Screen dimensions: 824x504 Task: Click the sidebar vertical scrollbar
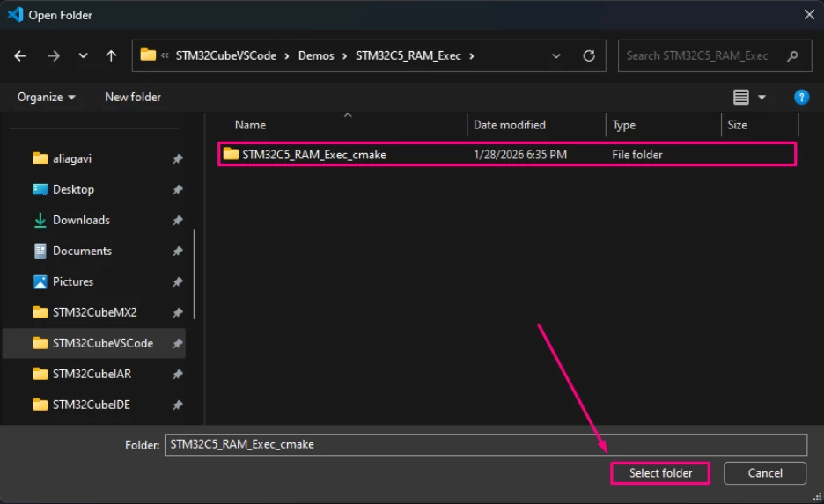[x=195, y=274]
